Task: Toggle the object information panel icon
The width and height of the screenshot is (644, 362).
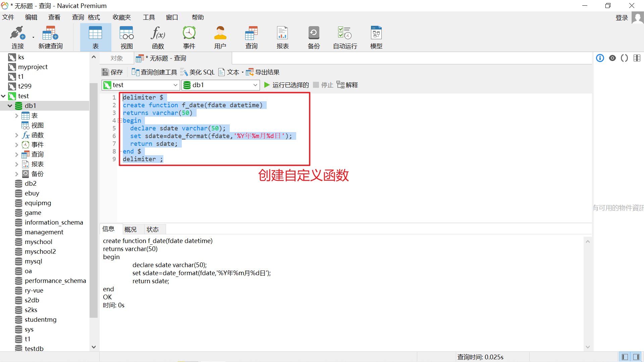Action: [x=600, y=58]
